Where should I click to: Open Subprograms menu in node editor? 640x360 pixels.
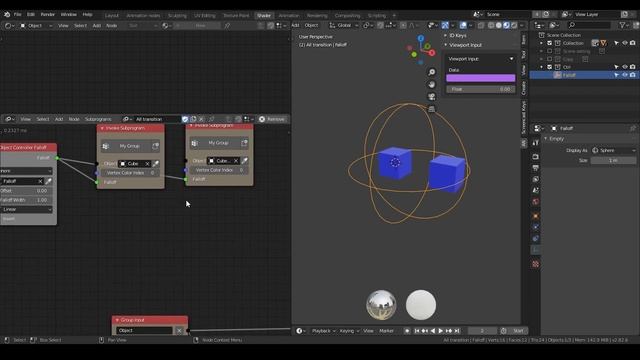[98, 119]
